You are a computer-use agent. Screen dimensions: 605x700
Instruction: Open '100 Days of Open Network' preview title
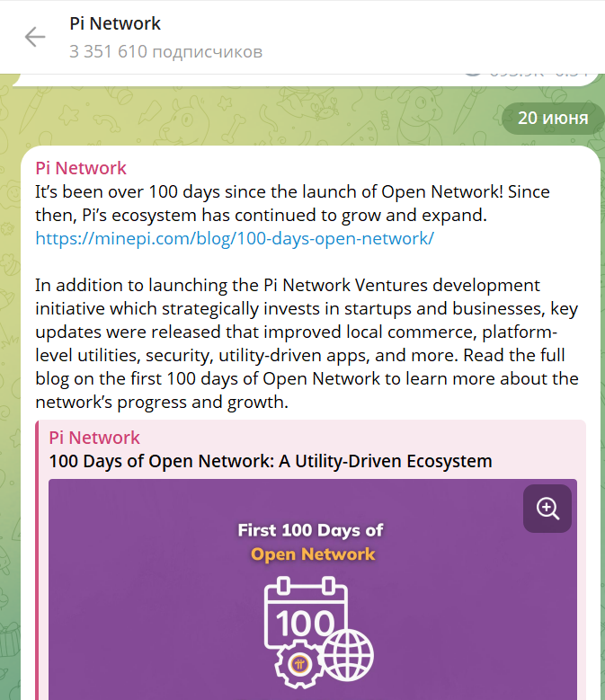pos(271,461)
